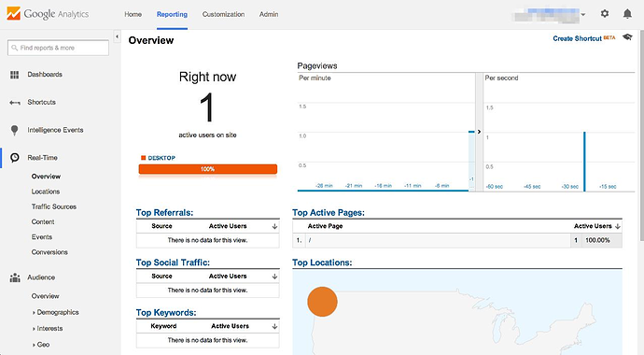Go to the Home tab
This screenshot has width=644, height=355.
[133, 14]
